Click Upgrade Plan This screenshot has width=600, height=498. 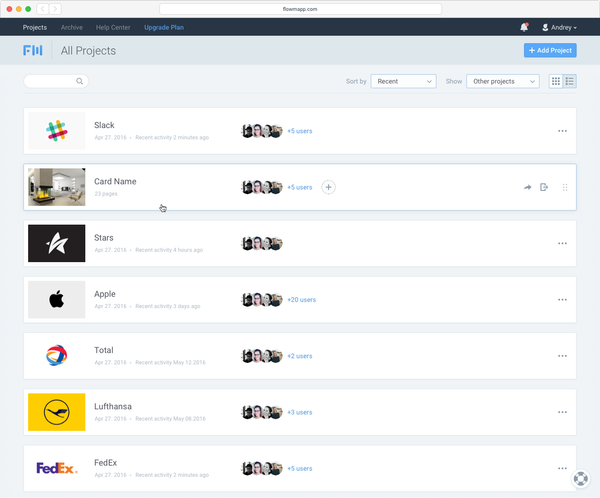pos(164,28)
